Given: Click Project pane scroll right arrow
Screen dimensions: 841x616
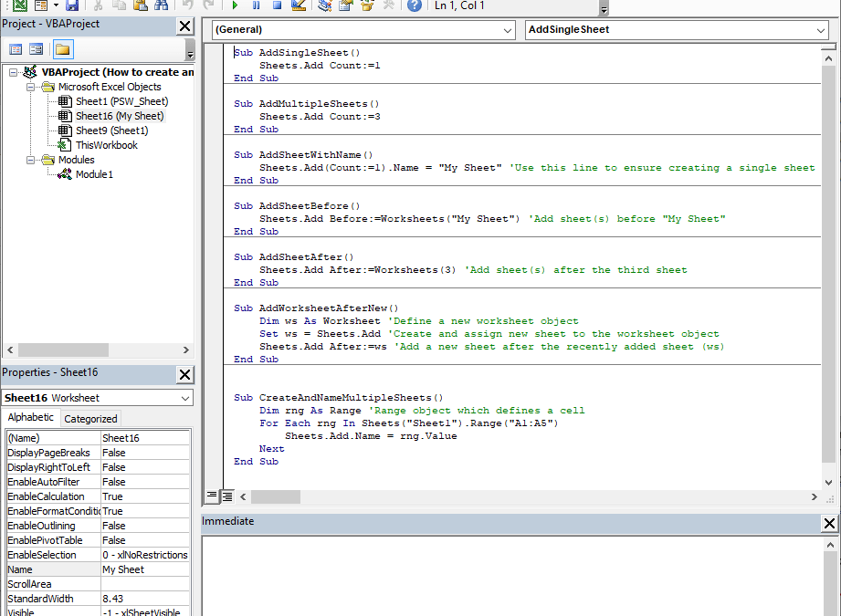Looking at the screenshot, I should tap(185, 350).
